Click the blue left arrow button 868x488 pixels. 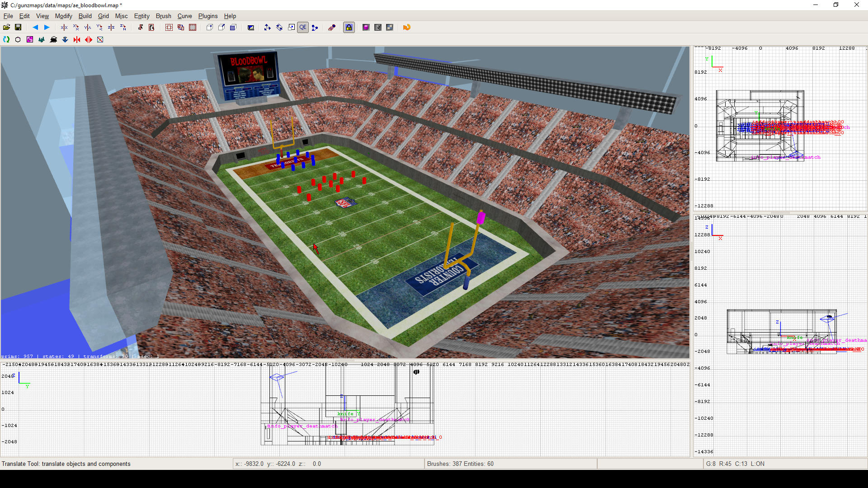click(x=35, y=28)
